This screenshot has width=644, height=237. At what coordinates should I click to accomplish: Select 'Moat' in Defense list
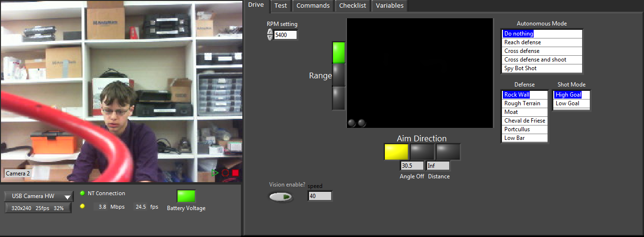coord(525,112)
